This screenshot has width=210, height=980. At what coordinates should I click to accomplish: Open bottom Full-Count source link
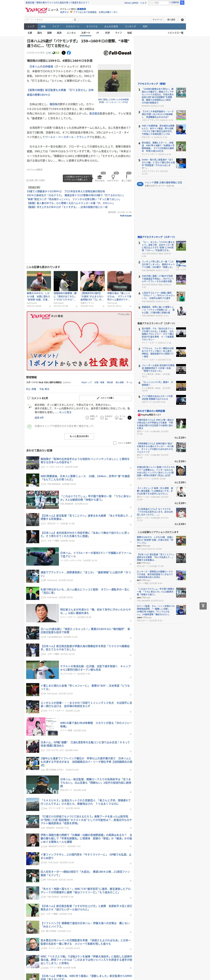click(126, 216)
